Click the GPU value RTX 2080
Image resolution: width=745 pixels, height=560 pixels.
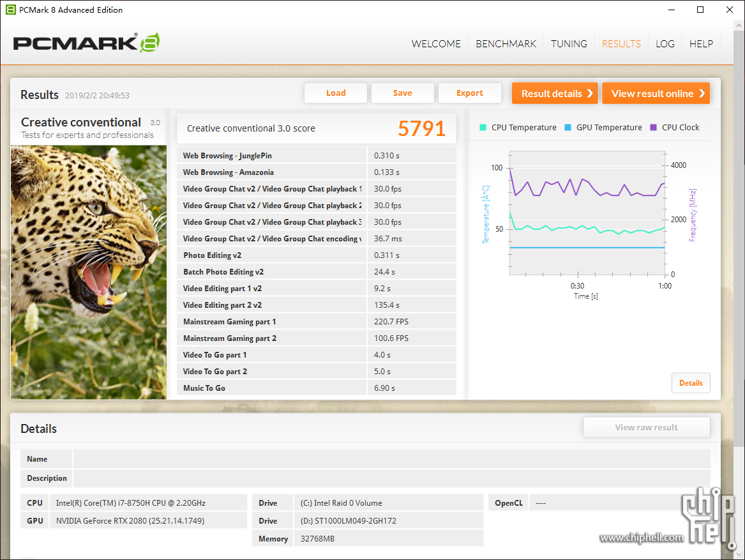130,521
